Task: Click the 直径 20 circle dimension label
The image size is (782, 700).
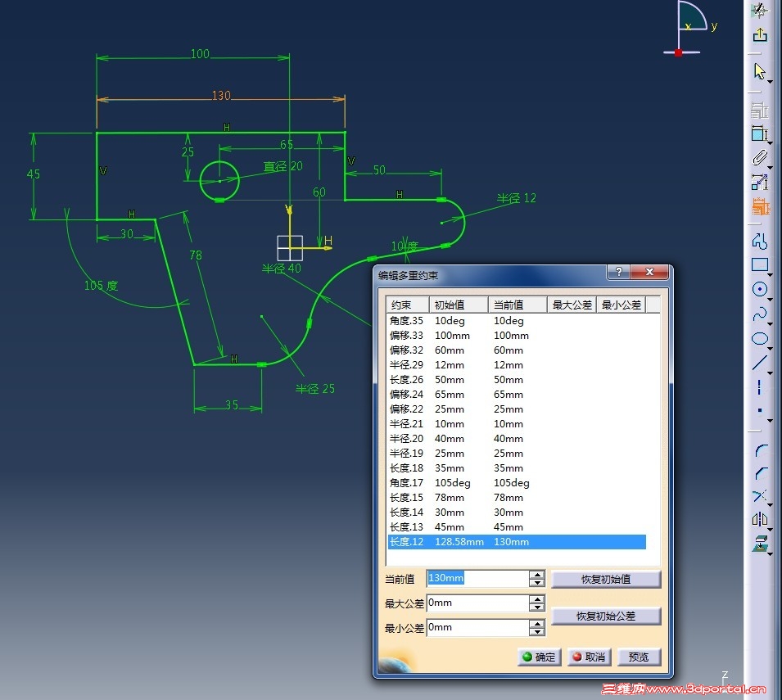Action: click(283, 166)
